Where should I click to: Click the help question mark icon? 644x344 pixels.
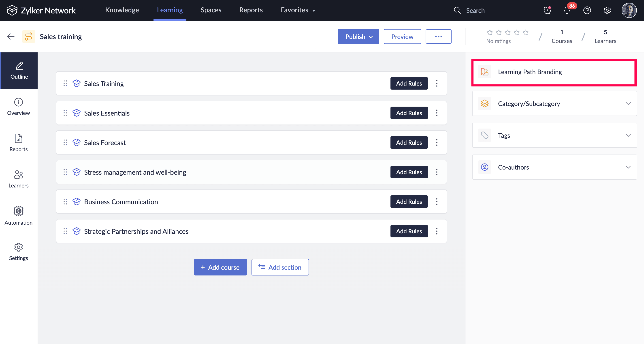pyautogui.click(x=587, y=11)
